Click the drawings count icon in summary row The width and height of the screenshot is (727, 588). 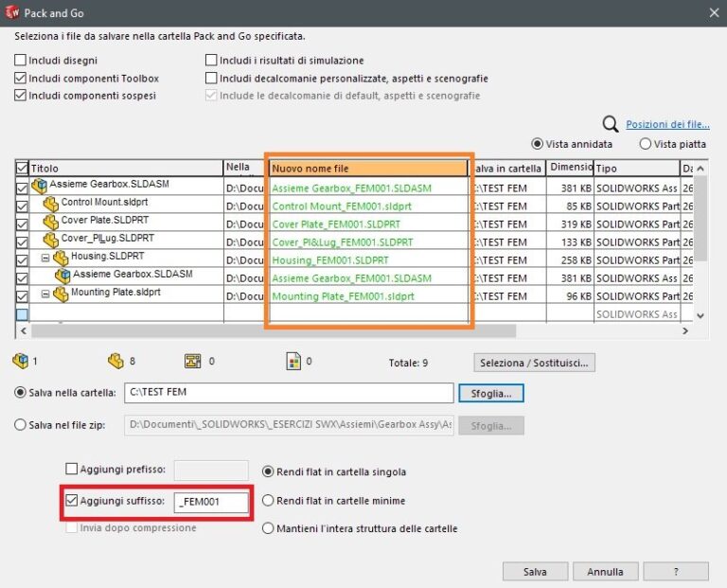coord(193,361)
